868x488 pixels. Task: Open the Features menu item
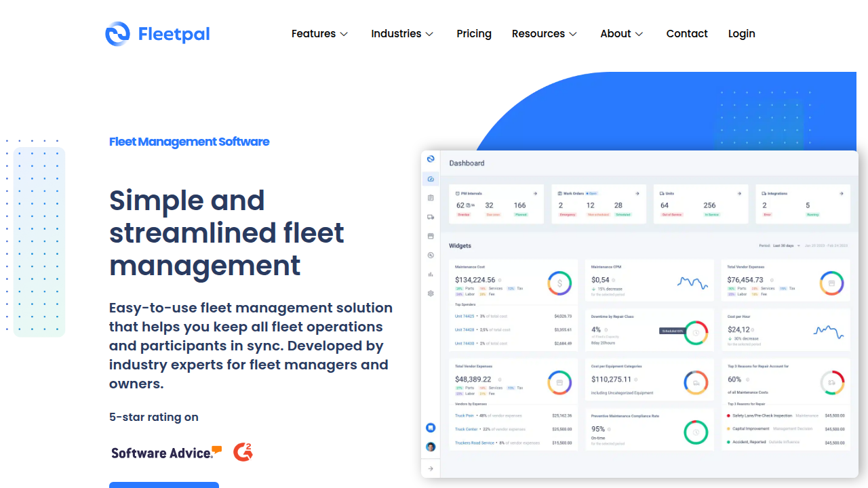313,34
